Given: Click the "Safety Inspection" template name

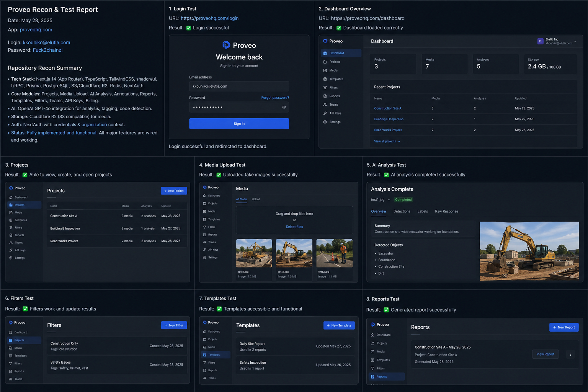Looking at the screenshot, I should coord(253,363).
